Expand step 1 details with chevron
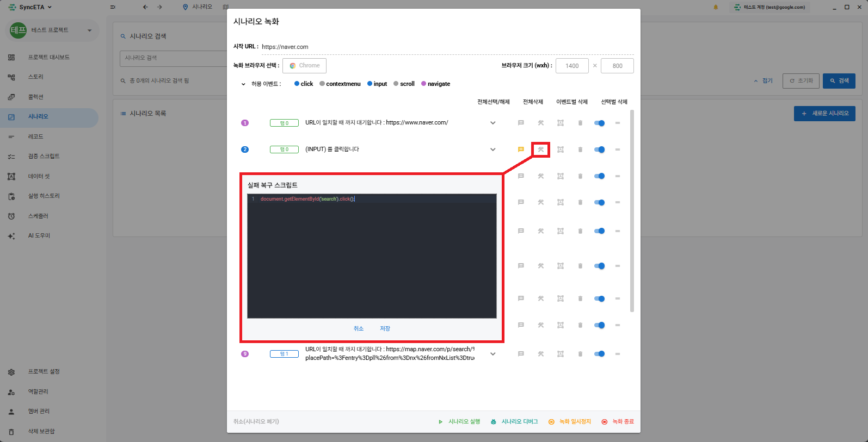 [x=493, y=123]
